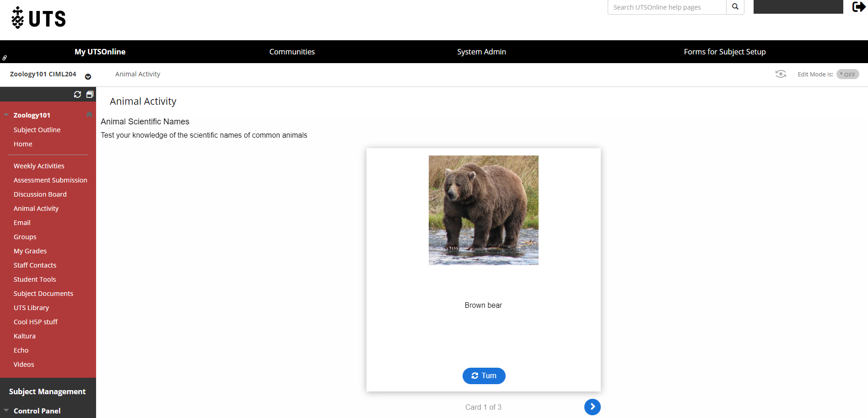The width and height of the screenshot is (868, 418).
Task: Click the 'Brown bear' card text
Action: [x=483, y=305]
